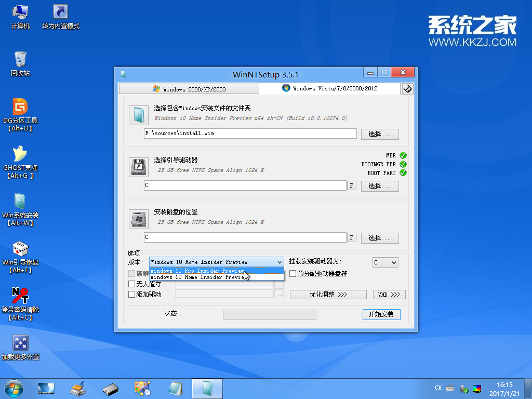The width and height of the screenshot is (532, 399).
Task: Open the mount drive letter dropdown
Action: coord(385,262)
